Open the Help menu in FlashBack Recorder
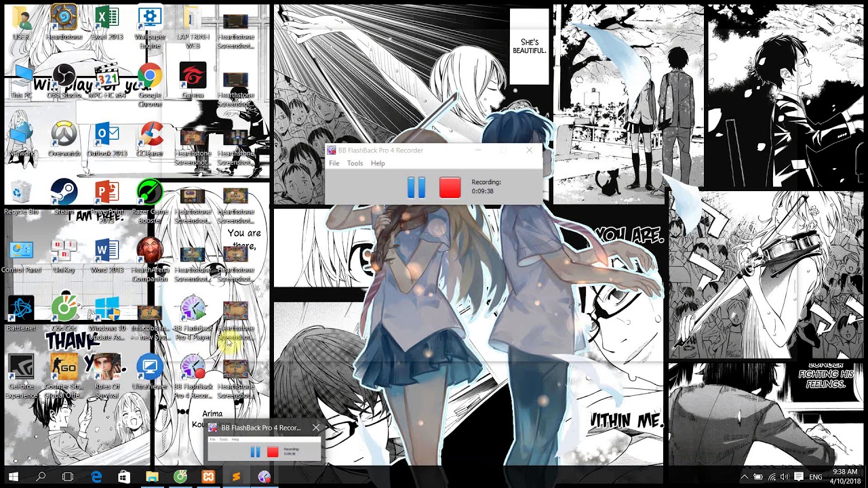This screenshot has width=868, height=488. tap(378, 163)
